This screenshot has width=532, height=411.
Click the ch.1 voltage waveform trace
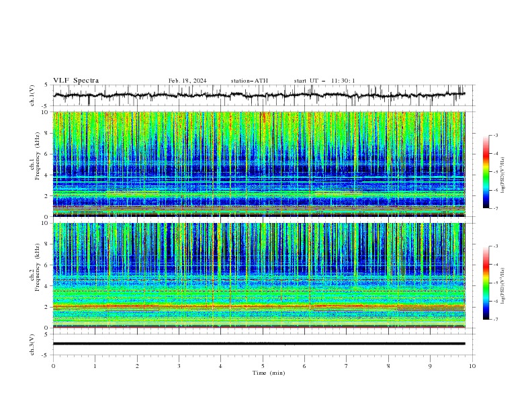click(259, 95)
